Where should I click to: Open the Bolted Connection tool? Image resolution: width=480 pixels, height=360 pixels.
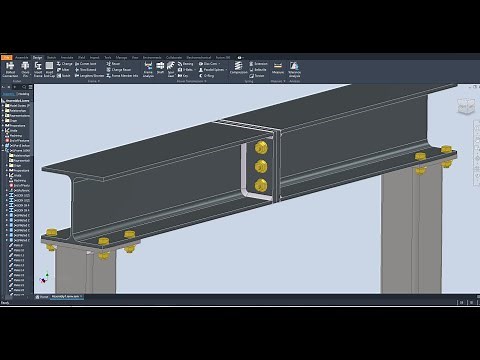pyautogui.click(x=10, y=69)
